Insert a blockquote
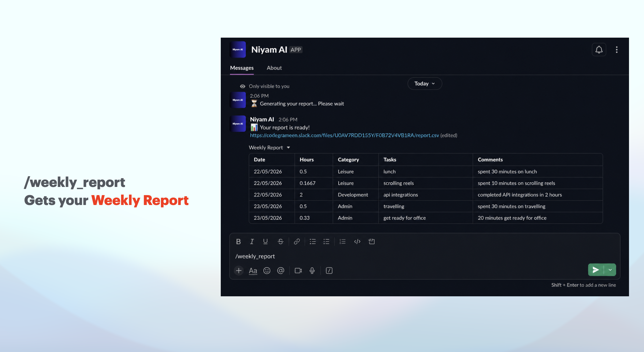This screenshot has height=352, width=644. [x=343, y=242]
